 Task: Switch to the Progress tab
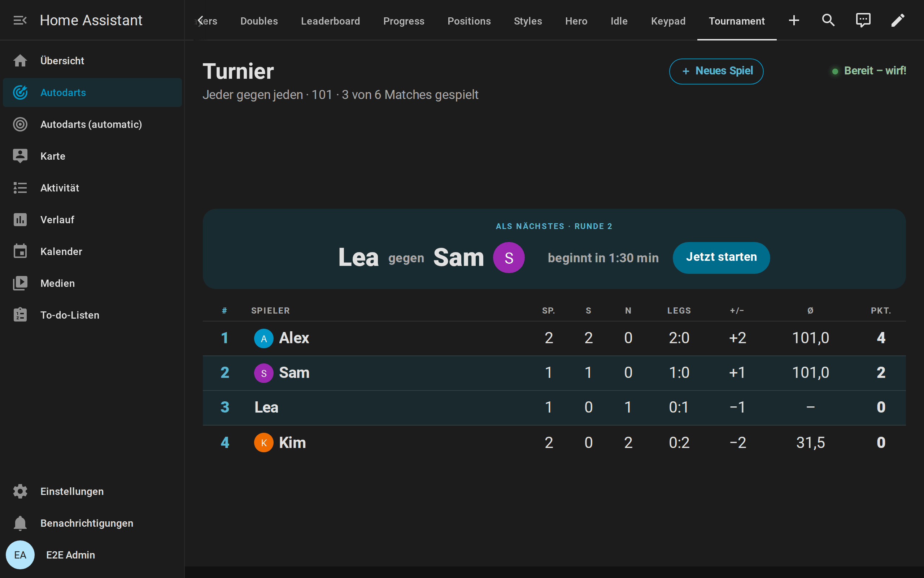pyautogui.click(x=404, y=21)
